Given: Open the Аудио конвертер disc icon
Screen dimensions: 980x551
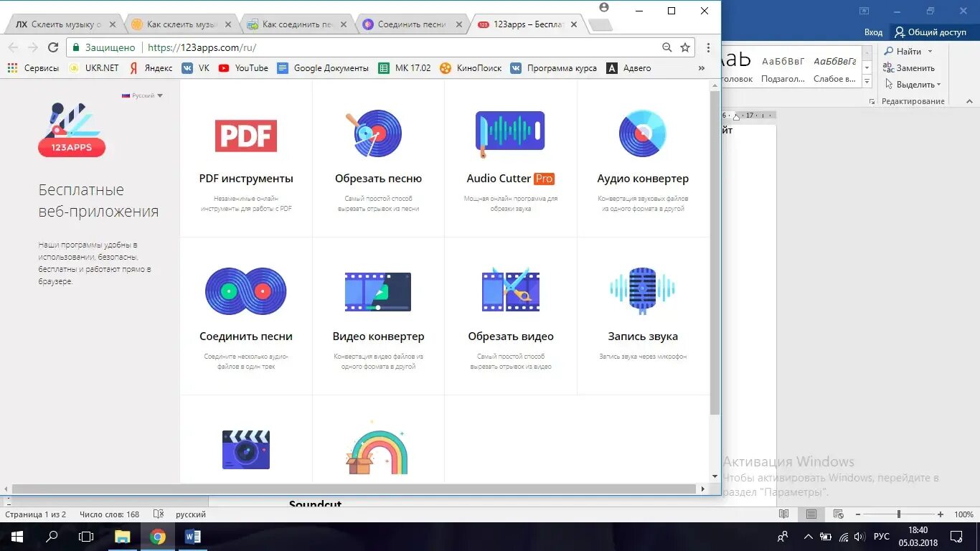Looking at the screenshot, I should (643, 133).
